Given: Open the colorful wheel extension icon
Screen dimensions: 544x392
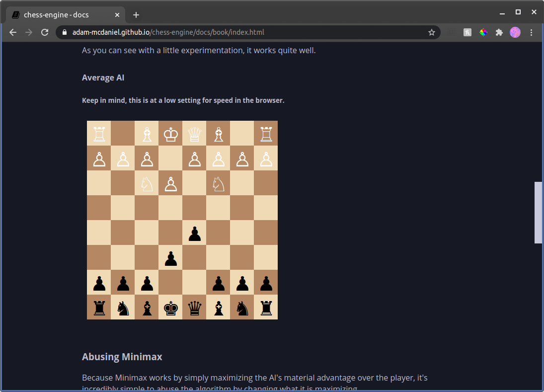Looking at the screenshot, I should coord(483,32).
